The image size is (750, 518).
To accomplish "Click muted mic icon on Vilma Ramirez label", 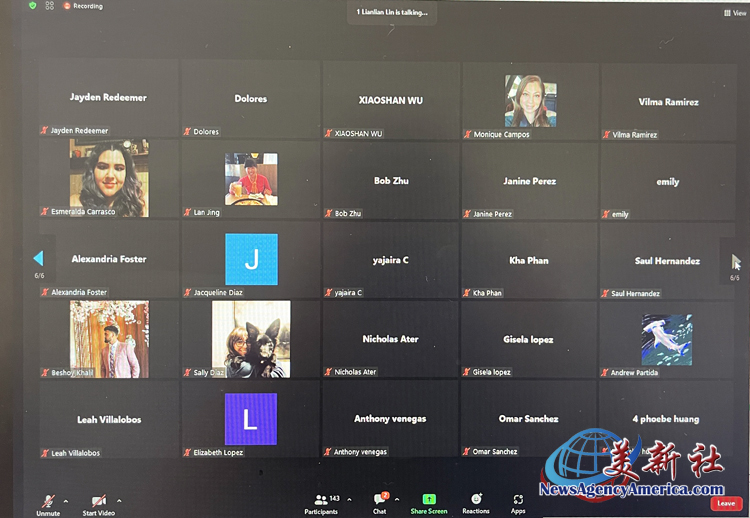I will click(x=606, y=135).
